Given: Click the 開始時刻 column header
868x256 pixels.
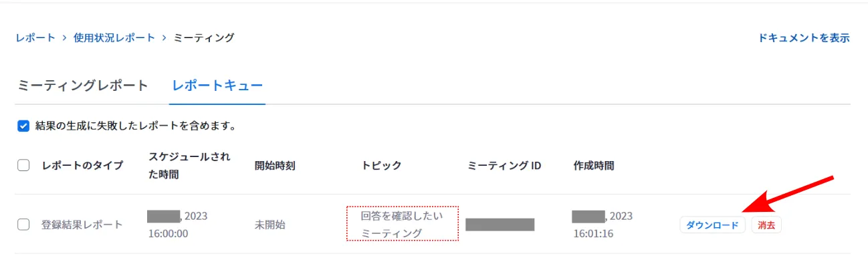Looking at the screenshot, I should [x=275, y=166].
